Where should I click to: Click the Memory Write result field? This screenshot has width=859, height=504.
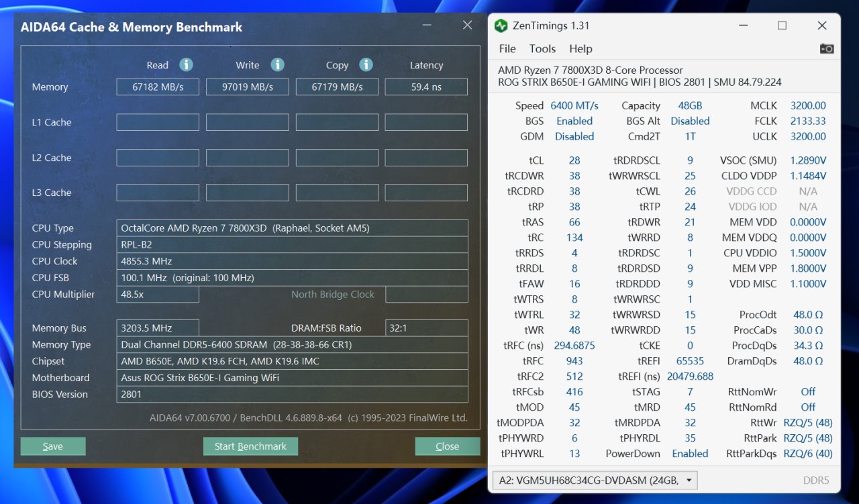247,87
